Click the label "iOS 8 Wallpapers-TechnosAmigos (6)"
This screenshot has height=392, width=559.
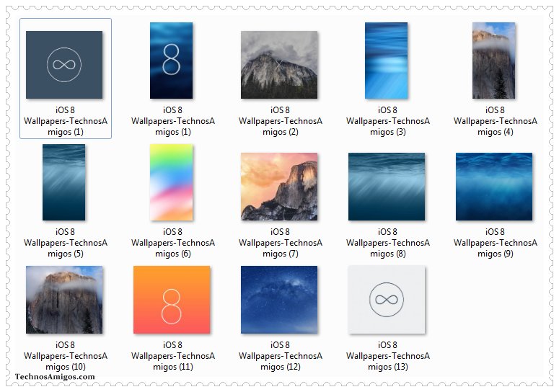tap(173, 243)
